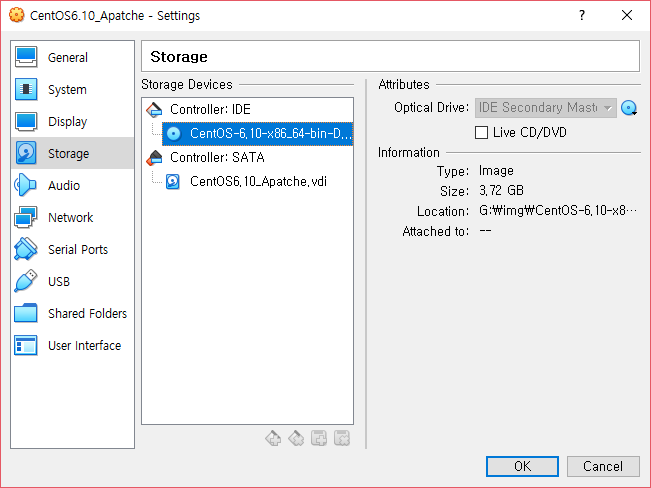This screenshot has width=651, height=488.
Task: Click the Serial Ports plug icon
Action: point(26,249)
